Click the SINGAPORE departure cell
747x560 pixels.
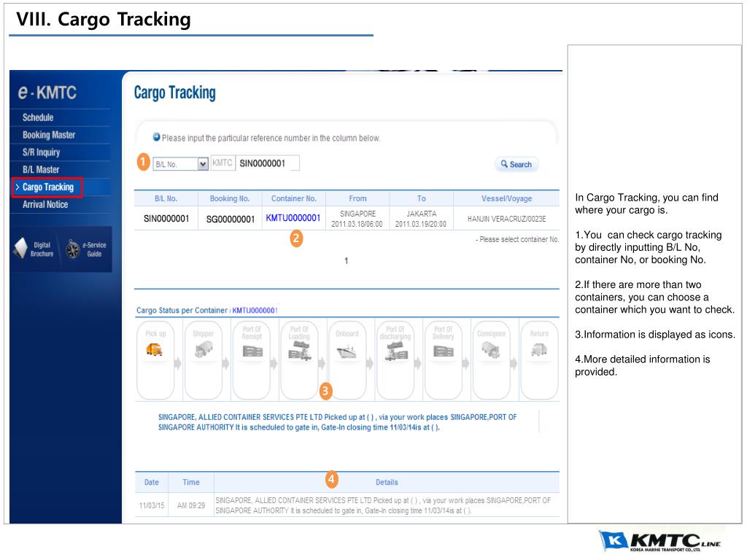[x=357, y=219]
